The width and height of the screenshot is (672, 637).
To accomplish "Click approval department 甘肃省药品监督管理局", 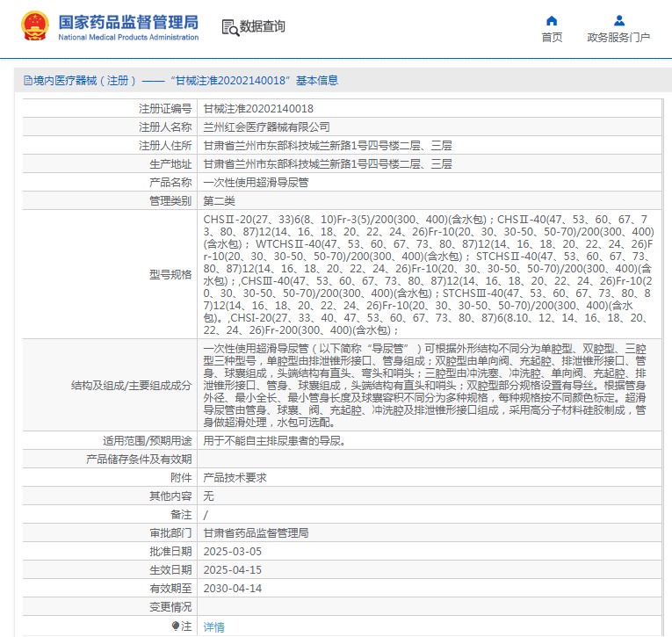I will 256,533.
